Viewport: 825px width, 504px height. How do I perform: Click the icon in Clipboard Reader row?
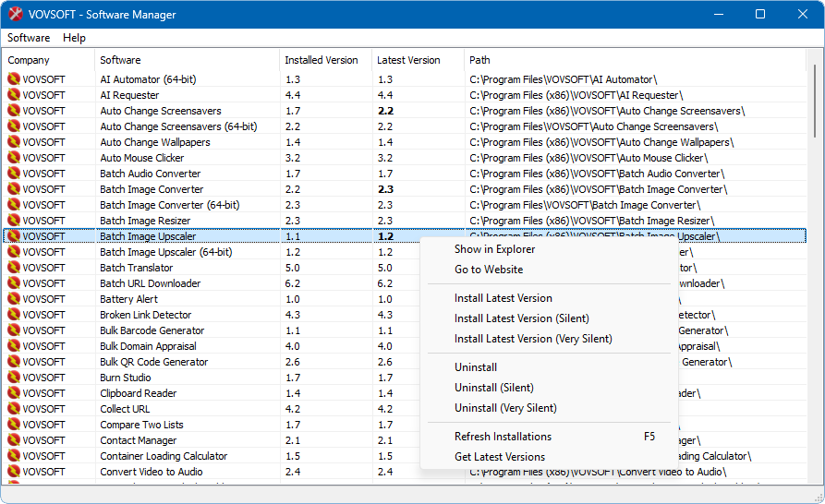click(x=14, y=392)
